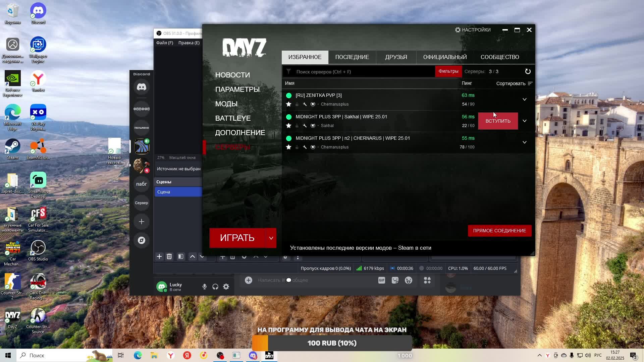Select MIDNIGHT PLUS n2 CHERNARUS server name
Viewport: 644px width, 362px height.
353,138
